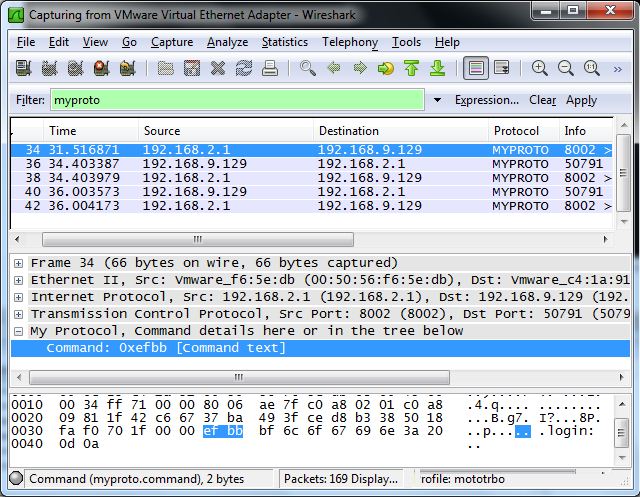Close the capture file X icon

click(218, 68)
